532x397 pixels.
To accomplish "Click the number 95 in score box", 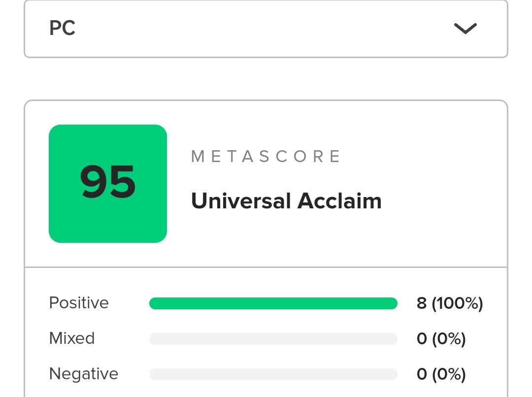I will tap(108, 181).
